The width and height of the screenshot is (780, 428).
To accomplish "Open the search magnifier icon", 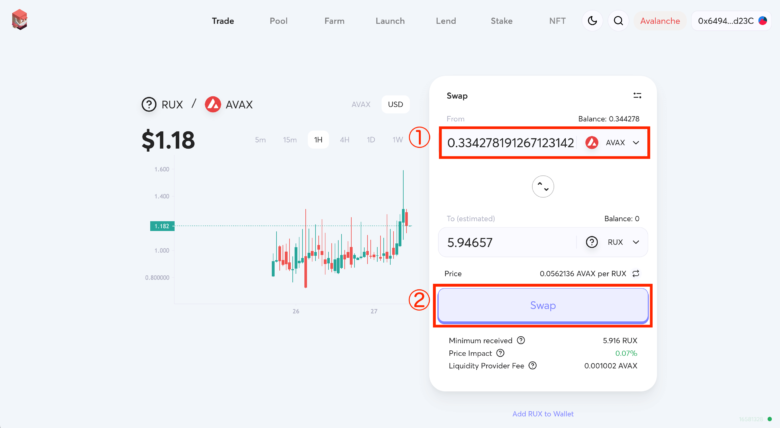I will click(618, 21).
